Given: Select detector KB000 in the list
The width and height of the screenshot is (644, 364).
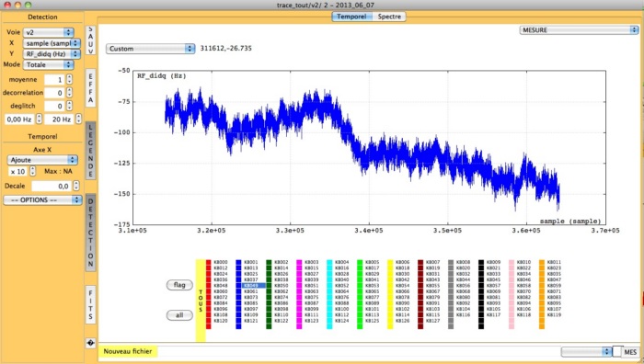Looking at the screenshot, I should click(221, 262).
